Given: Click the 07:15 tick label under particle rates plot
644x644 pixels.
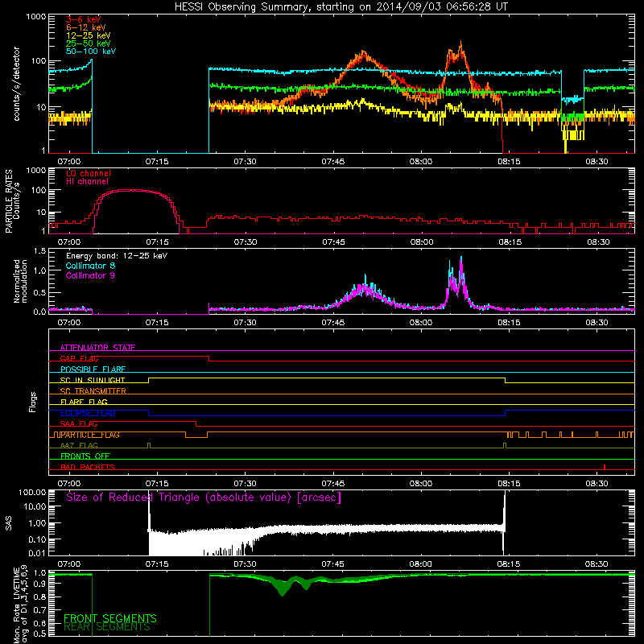Looking at the screenshot, I should click(x=157, y=242).
